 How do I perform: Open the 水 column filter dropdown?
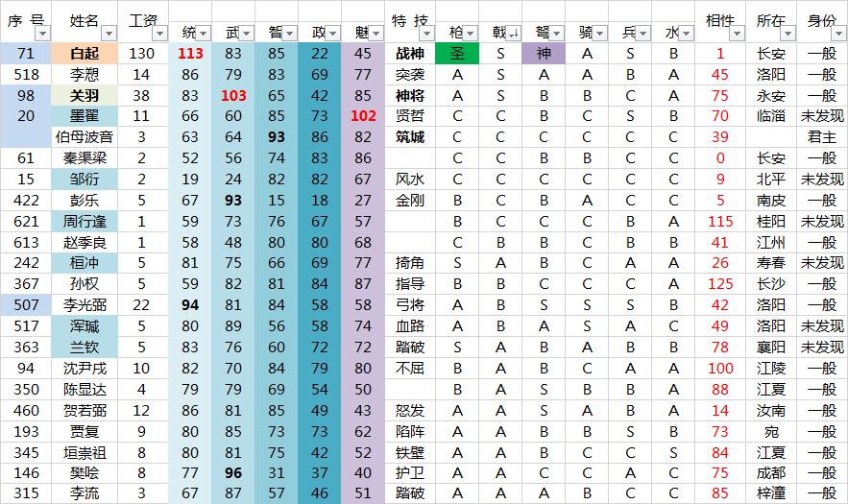coord(687,34)
